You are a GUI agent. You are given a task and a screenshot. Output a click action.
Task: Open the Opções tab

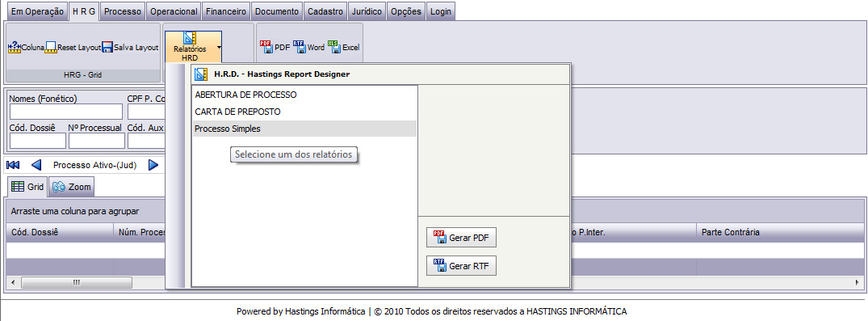point(406,11)
